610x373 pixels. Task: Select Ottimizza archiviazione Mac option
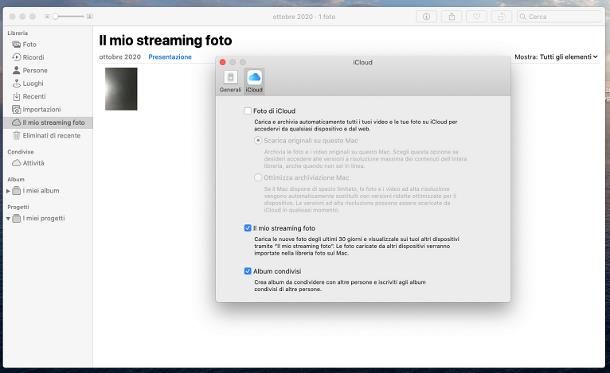point(258,178)
